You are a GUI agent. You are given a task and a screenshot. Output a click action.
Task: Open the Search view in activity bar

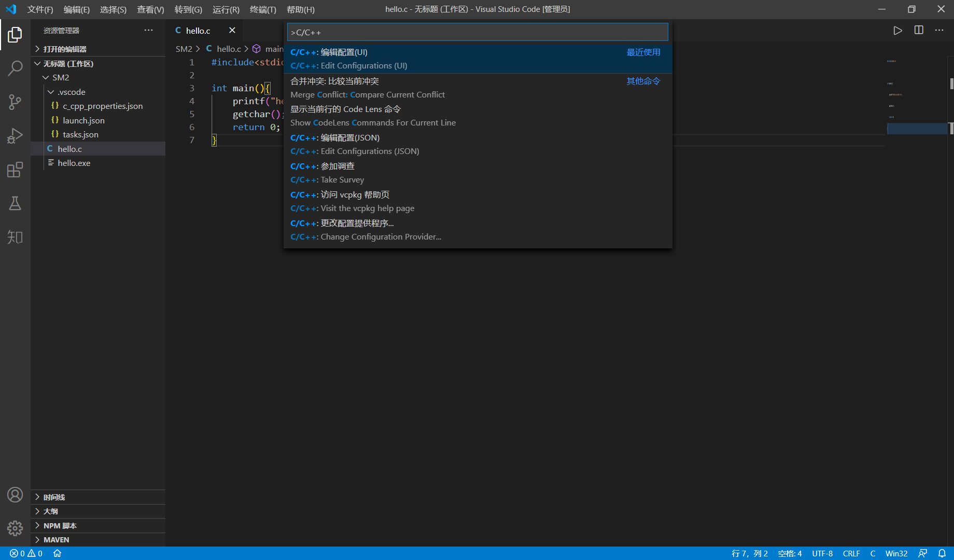click(15, 68)
